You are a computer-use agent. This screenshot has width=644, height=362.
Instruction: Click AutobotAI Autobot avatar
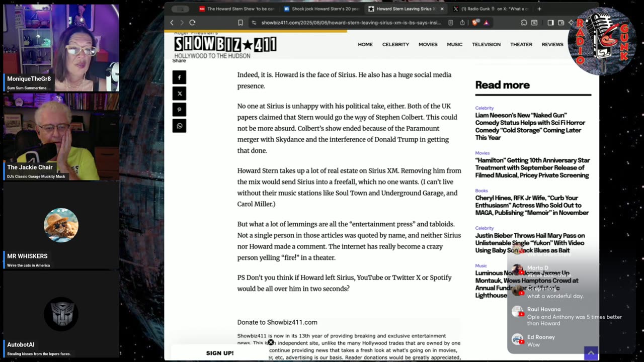(x=61, y=314)
